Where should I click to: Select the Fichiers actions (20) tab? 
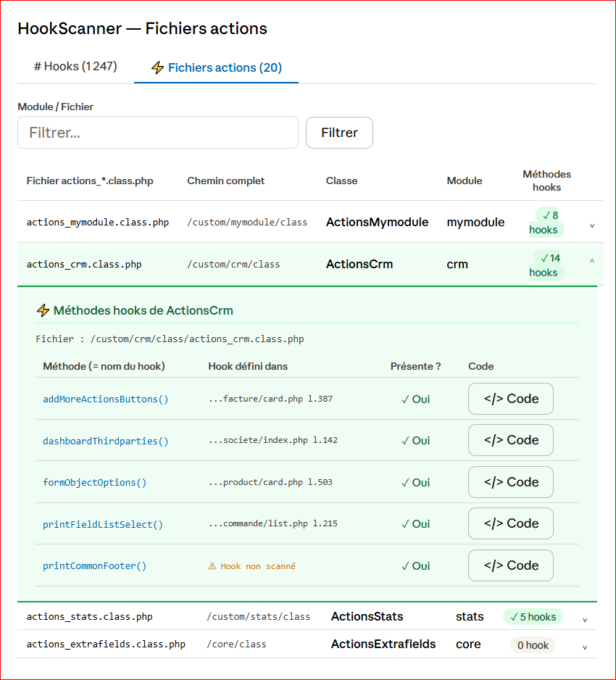pos(216,67)
